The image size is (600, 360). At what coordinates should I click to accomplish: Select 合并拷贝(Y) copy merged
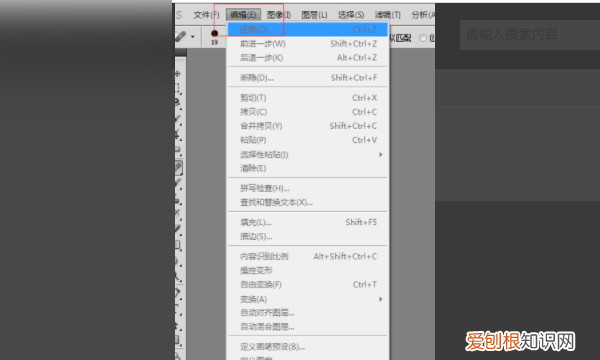point(308,126)
